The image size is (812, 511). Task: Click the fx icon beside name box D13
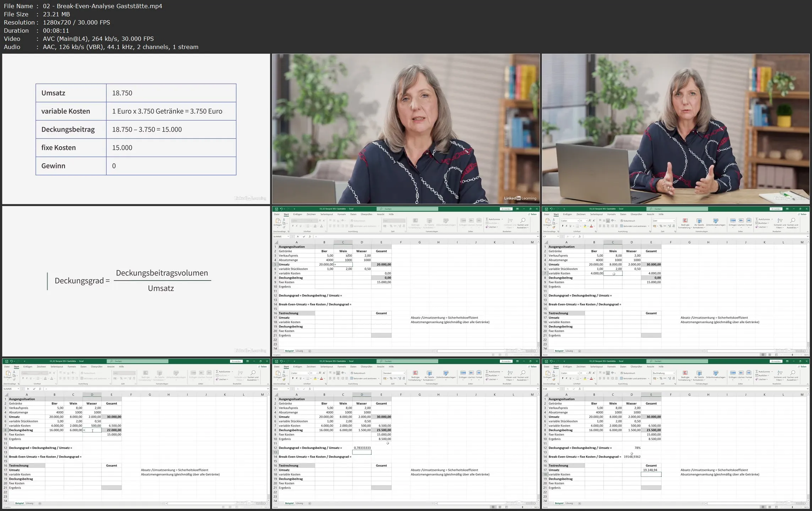pos(310,389)
